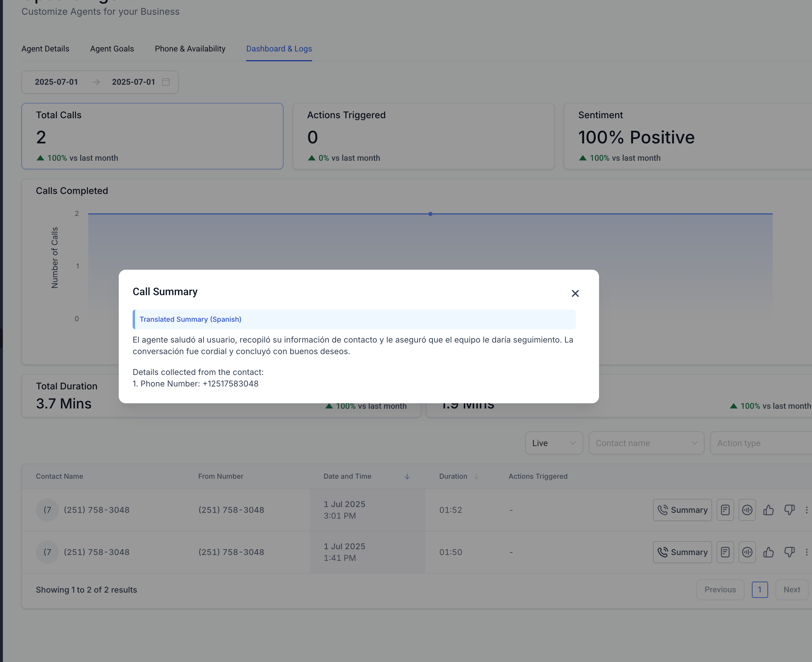This screenshot has width=812, height=662.
Task: Open transcript icon for 1:41 PM call
Action: coord(725,552)
